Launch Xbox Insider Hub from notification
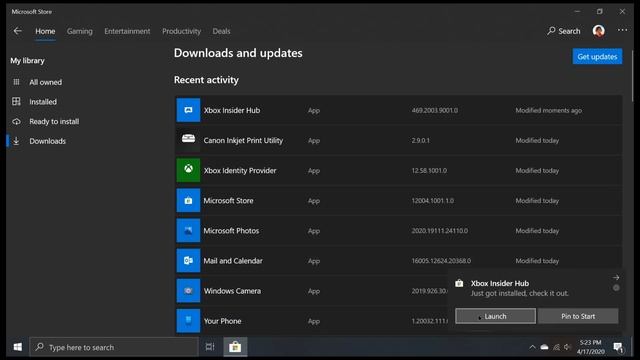The image size is (640, 360). pyautogui.click(x=495, y=316)
